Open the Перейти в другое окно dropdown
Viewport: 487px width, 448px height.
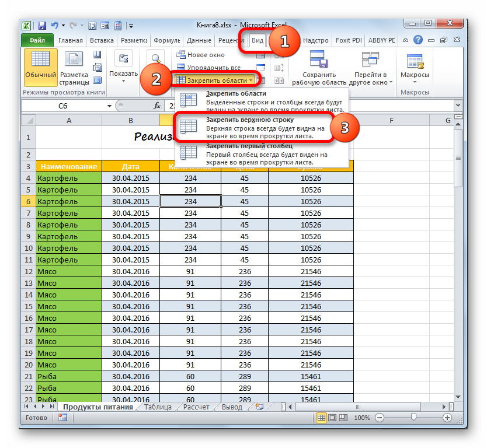coord(371,68)
